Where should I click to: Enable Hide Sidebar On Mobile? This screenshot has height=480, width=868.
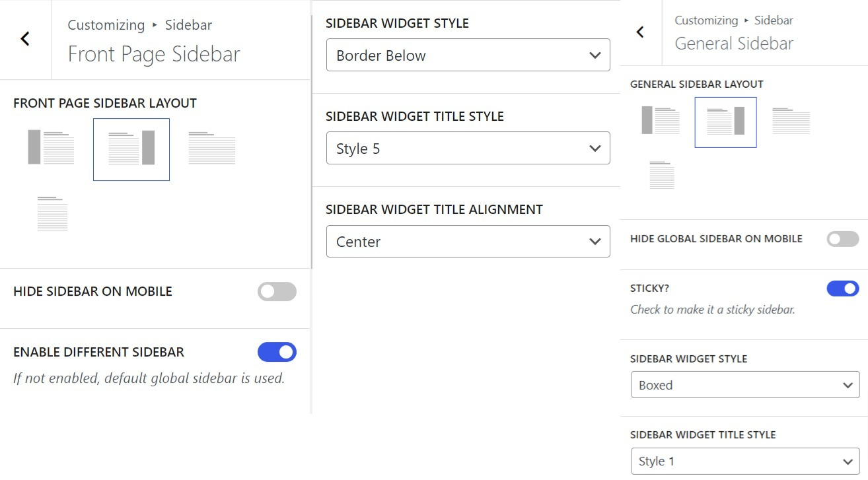point(277,291)
